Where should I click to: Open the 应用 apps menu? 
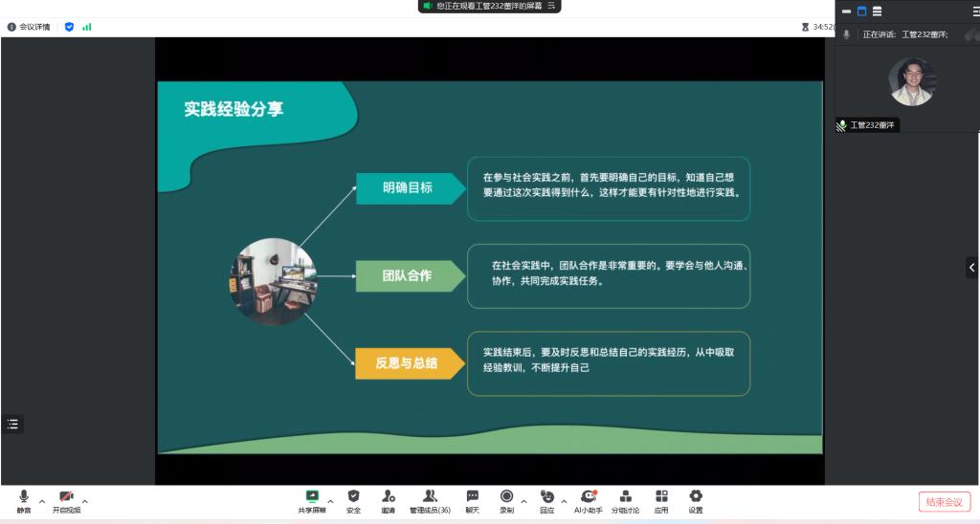coord(661,500)
